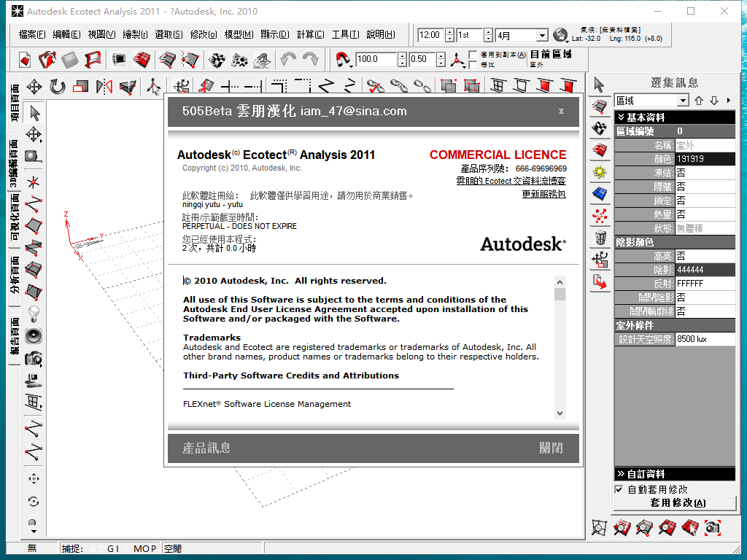Open the 更新服務包 link
The width and height of the screenshot is (747, 560).
point(543,194)
